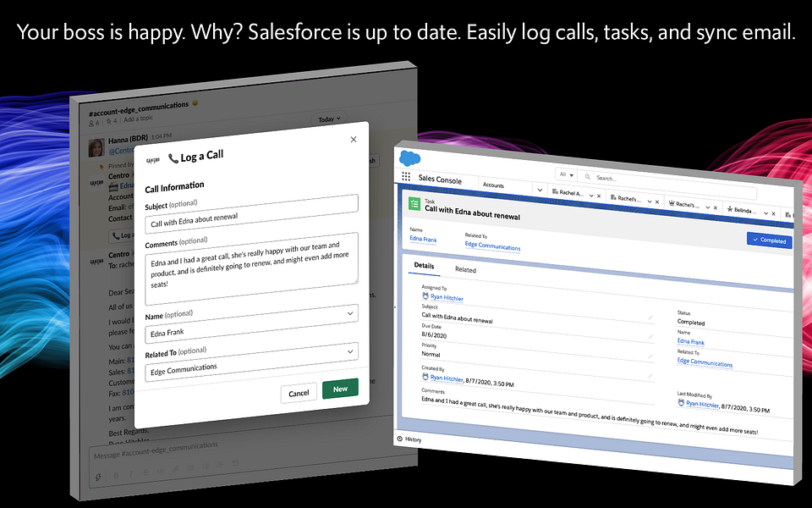Click the green New button
Viewport: 812px width, 508px height.
[340, 389]
